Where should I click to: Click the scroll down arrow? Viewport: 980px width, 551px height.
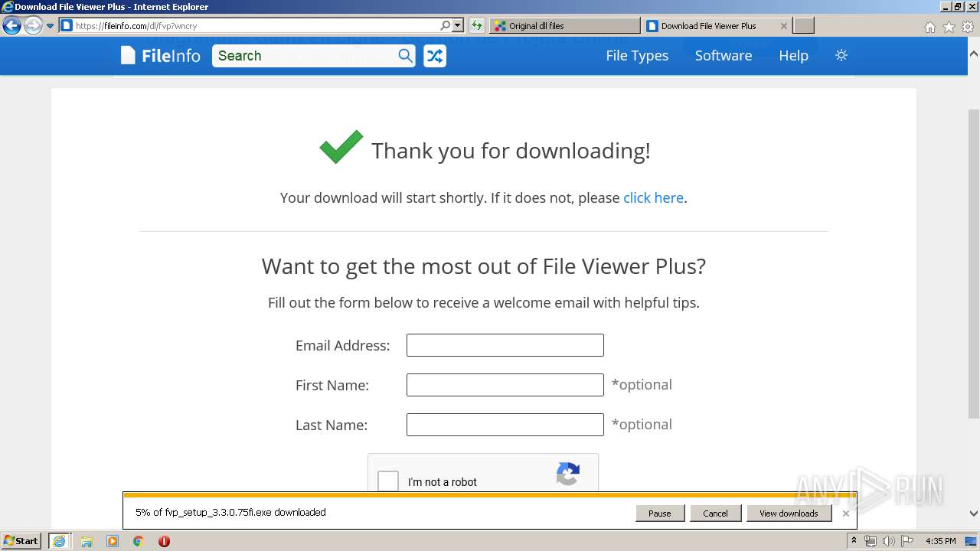click(974, 514)
